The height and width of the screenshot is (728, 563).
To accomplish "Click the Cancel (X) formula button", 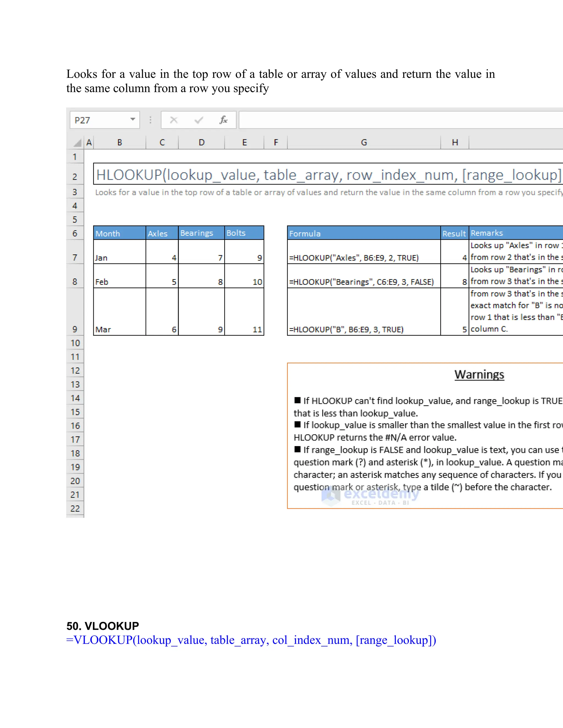I will point(174,120).
